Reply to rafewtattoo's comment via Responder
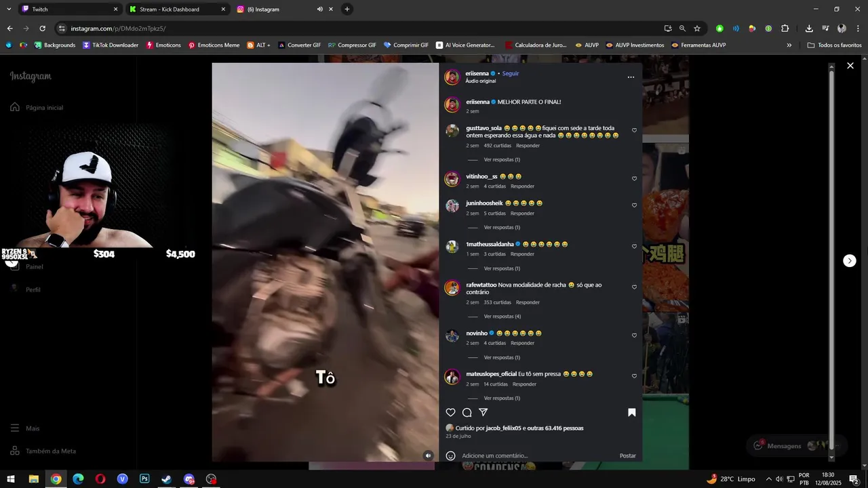 [528, 302]
